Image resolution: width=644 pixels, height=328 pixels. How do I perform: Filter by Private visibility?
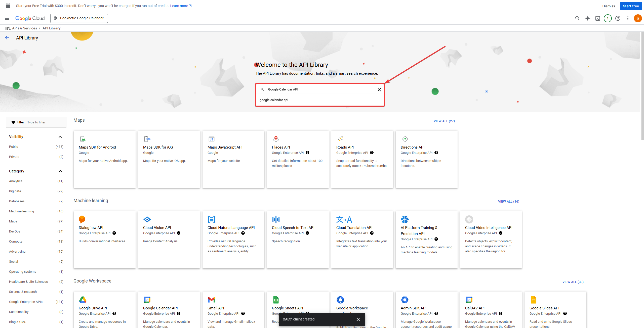tap(36, 157)
